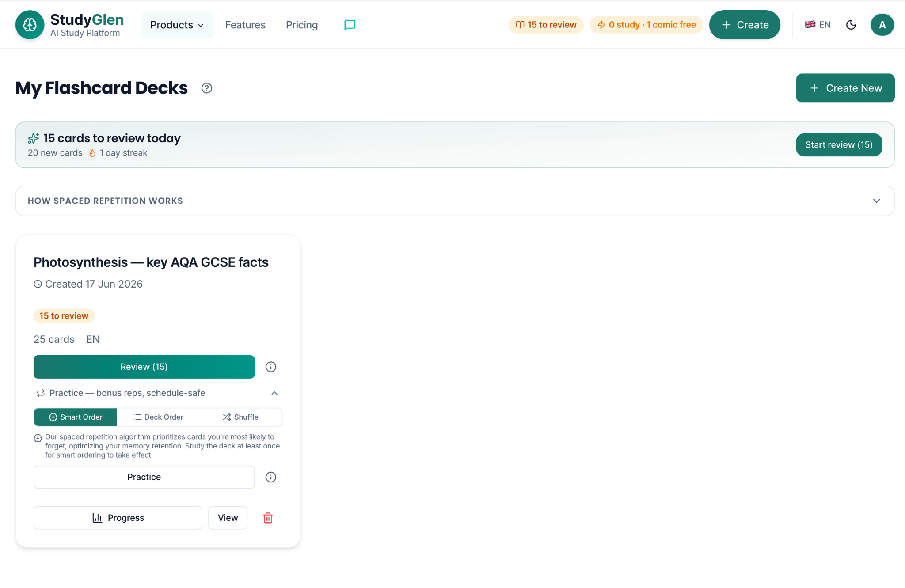Click the Create New button
Viewport: 905px width, 588px height.
click(845, 88)
